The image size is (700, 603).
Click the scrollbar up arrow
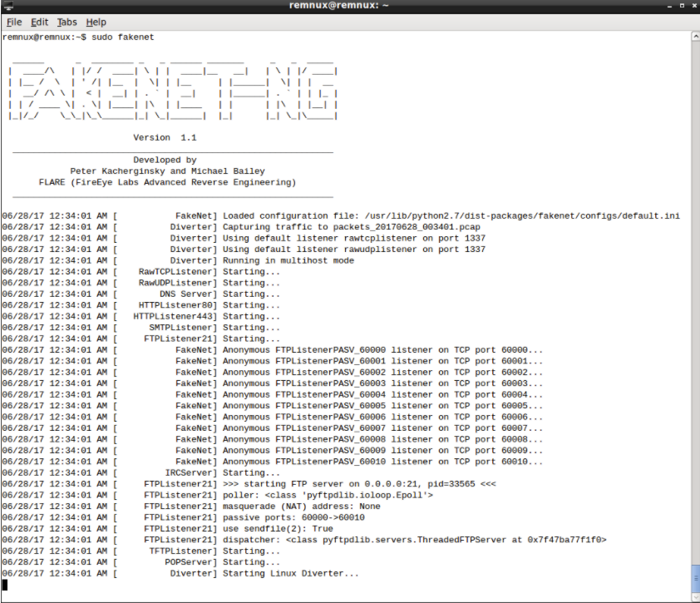pyautogui.click(x=695, y=37)
